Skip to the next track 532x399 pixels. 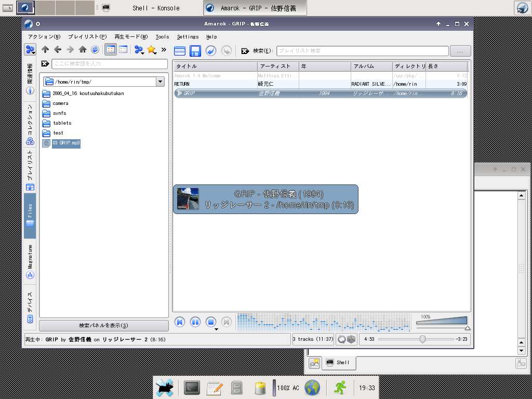click(227, 322)
